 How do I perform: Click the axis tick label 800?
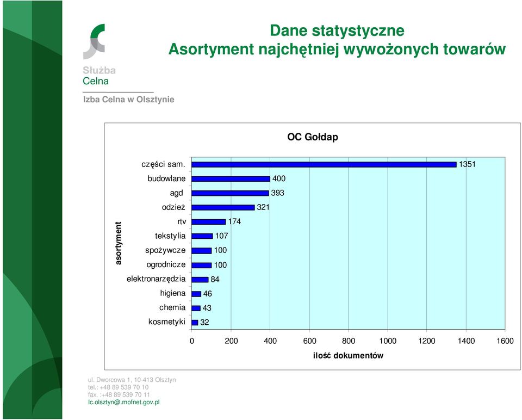tap(349, 341)
